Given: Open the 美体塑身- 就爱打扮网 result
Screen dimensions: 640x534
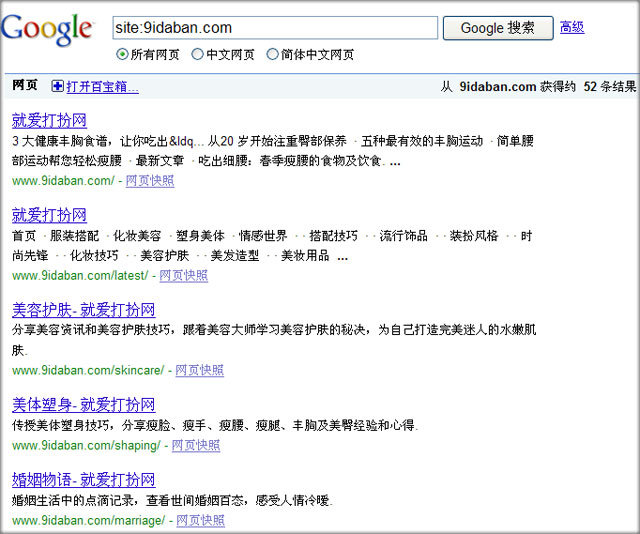Looking at the screenshot, I should coord(84,405).
